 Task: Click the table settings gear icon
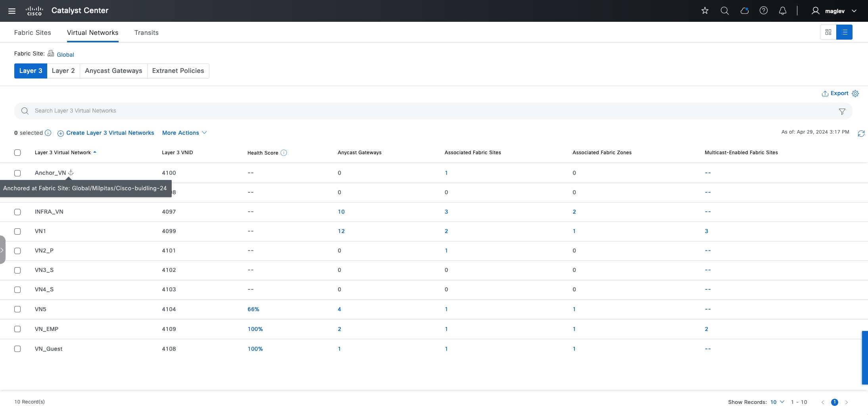click(x=855, y=94)
